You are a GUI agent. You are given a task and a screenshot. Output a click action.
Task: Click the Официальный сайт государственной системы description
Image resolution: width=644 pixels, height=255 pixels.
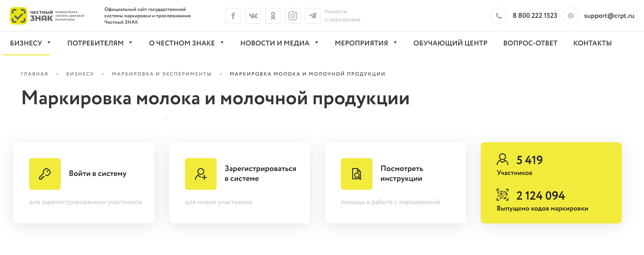click(x=147, y=16)
